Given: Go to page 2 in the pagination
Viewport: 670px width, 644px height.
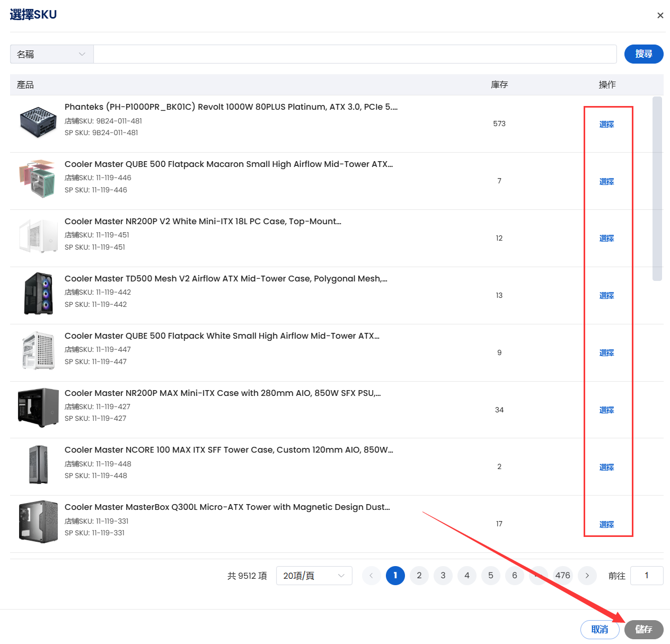Looking at the screenshot, I should pos(419,576).
